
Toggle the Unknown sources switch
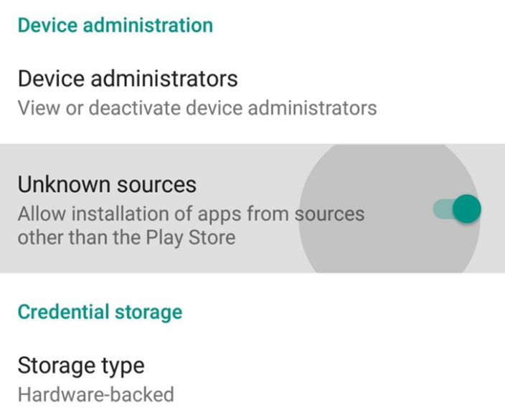click(x=457, y=209)
